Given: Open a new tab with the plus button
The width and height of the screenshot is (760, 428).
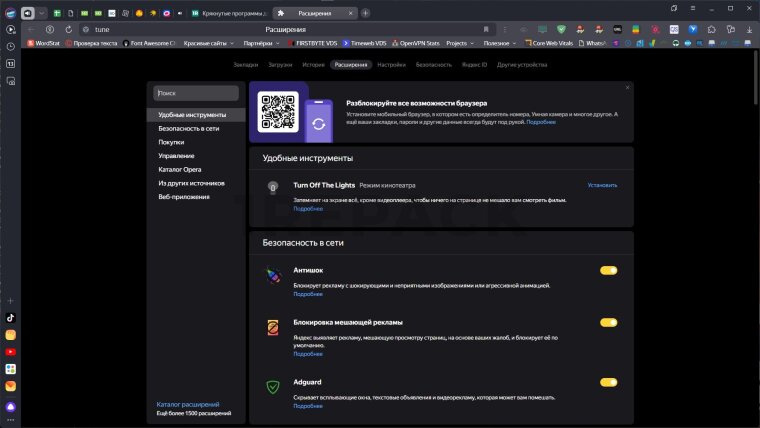Looking at the screenshot, I should point(365,13).
